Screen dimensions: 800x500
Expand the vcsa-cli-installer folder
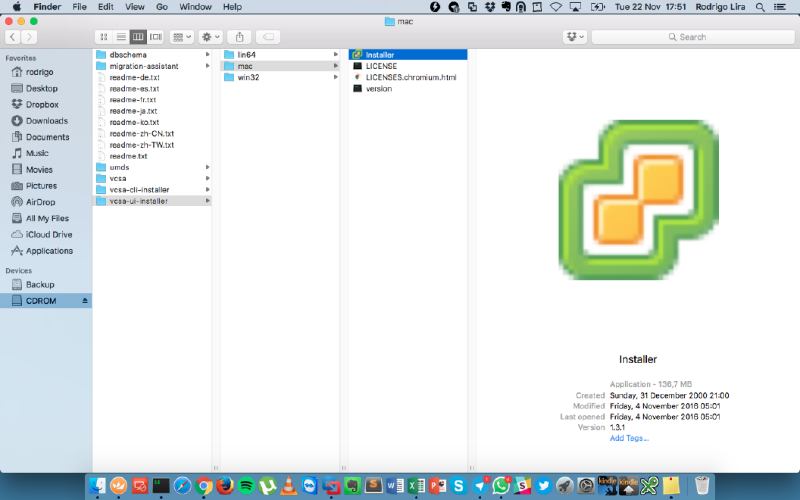(x=208, y=189)
